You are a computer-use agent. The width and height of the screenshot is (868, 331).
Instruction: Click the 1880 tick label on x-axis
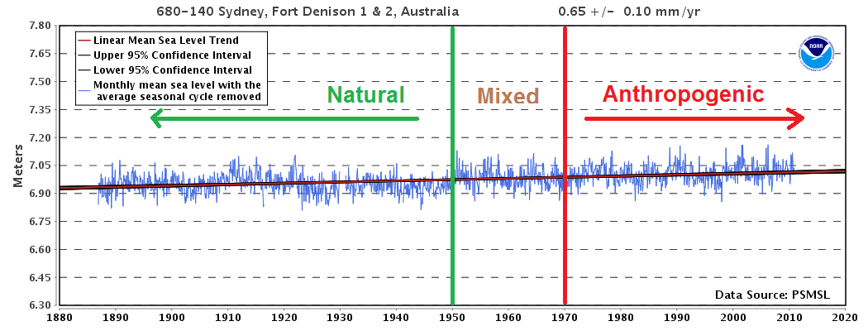pos(59,317)
